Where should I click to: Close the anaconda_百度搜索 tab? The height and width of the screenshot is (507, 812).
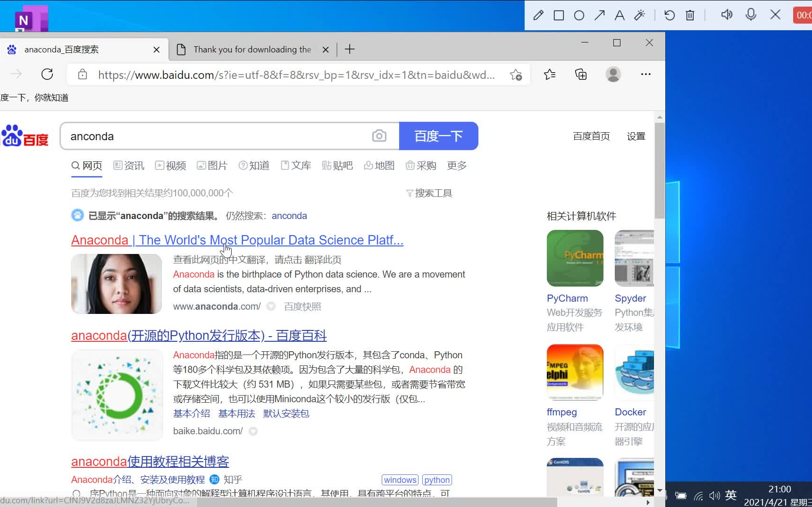click(157, 50)
